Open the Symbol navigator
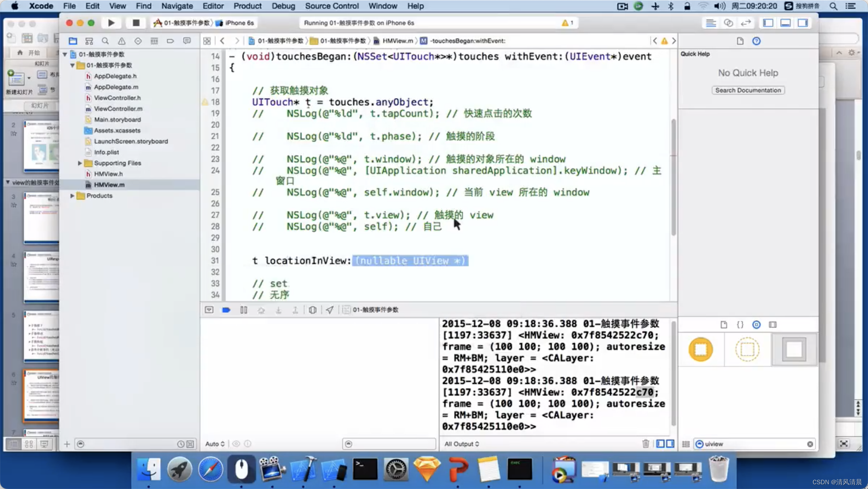868x489 pixels. (89, 41)
